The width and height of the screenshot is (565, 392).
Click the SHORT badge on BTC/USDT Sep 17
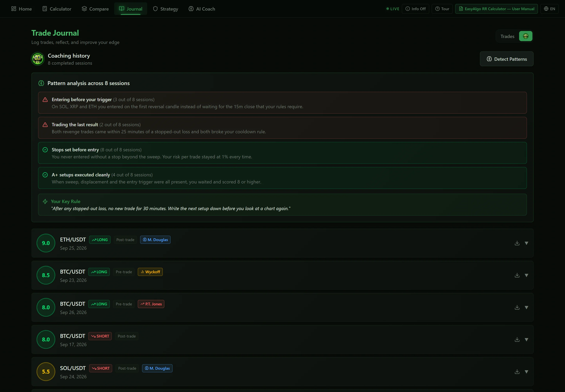click(x=100, y=336)
